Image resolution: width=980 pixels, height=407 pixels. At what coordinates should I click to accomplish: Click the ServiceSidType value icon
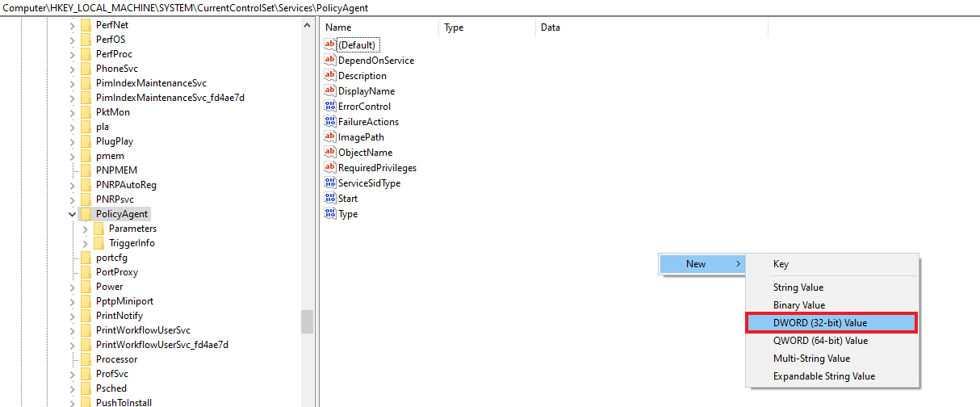tap(329, 183)
